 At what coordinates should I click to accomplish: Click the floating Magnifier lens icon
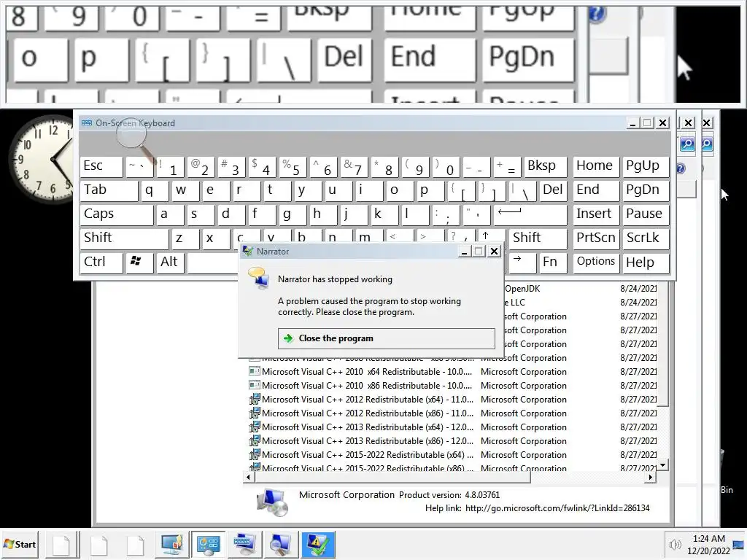136,141
